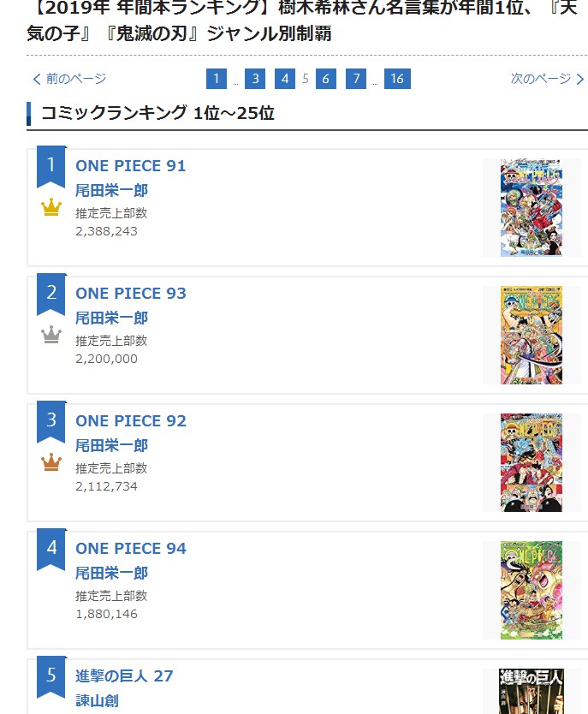Go to the next page link
This screenshot has width=588, height=714.
click(547, 79)
